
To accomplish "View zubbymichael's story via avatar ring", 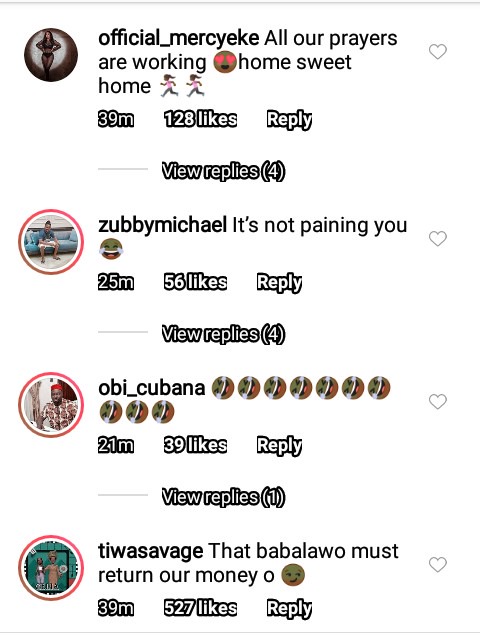I will point(51,242).
